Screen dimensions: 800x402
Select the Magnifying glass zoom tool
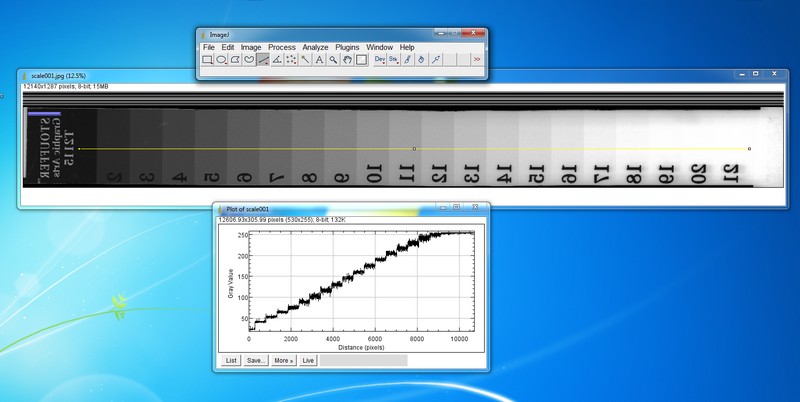(333, 60)
